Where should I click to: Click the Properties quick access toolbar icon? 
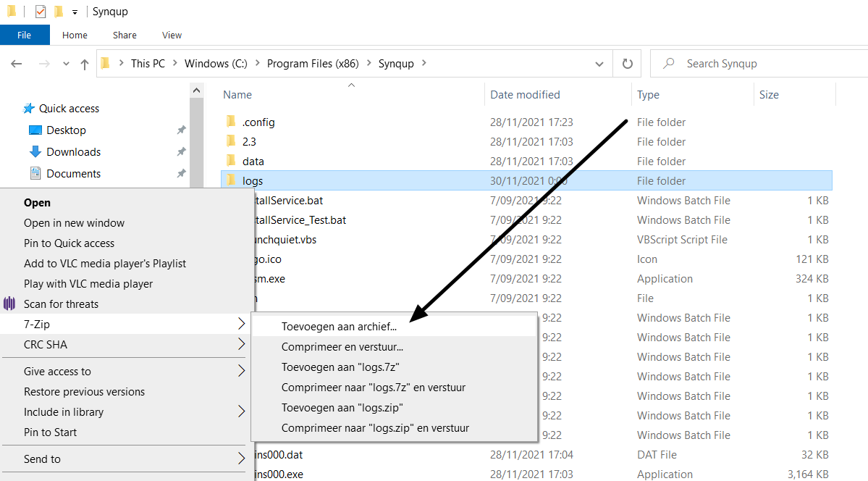click(x=41, y=11)
